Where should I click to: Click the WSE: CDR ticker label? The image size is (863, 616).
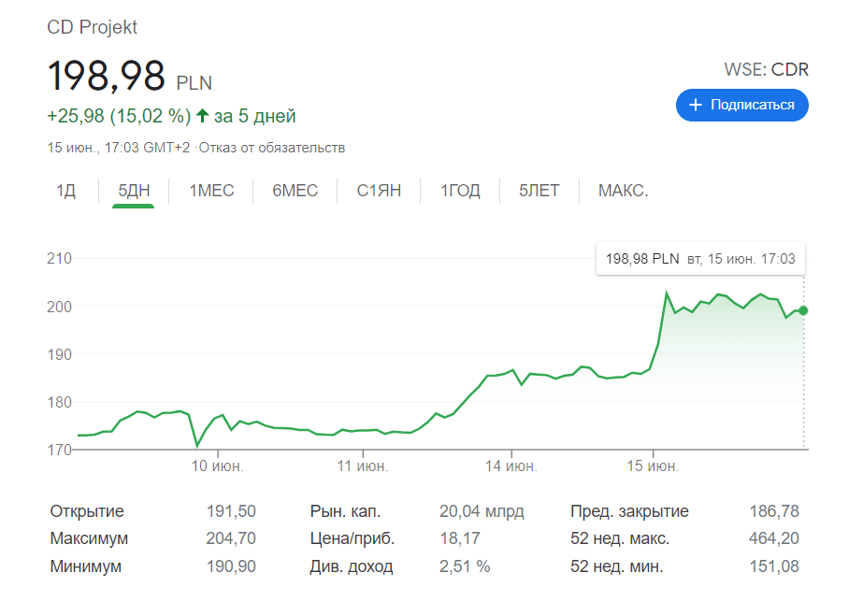(766, 69)
